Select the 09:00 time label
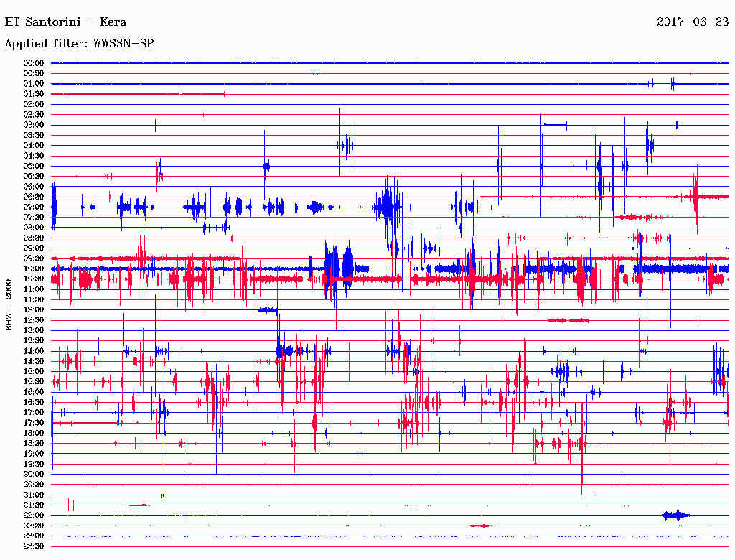Image resolution: width=735 pixels, height=560 pixels. pyautogui.click(x=34, y=248)
